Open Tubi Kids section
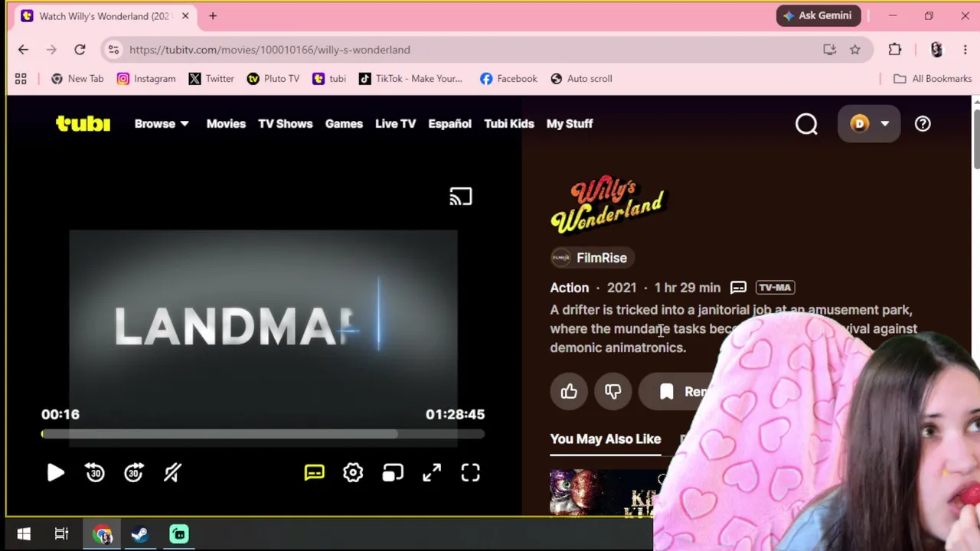Viewport: 980px width, 551px height. click(x=509, y=123)
